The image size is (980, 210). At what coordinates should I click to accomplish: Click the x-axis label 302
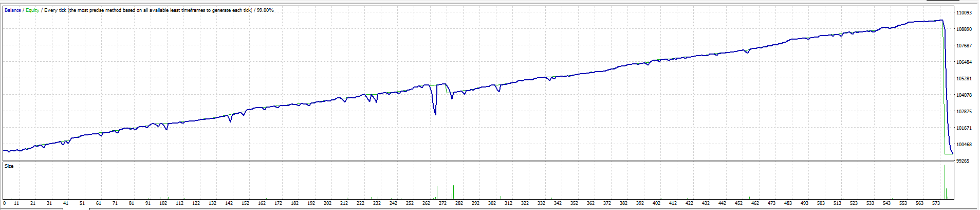(492, 203)
